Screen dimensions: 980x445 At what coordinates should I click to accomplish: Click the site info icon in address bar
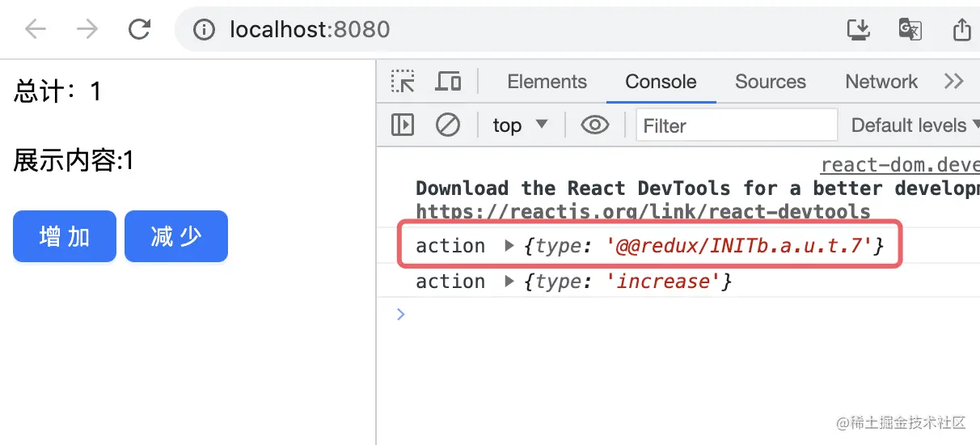coord(205,30)
